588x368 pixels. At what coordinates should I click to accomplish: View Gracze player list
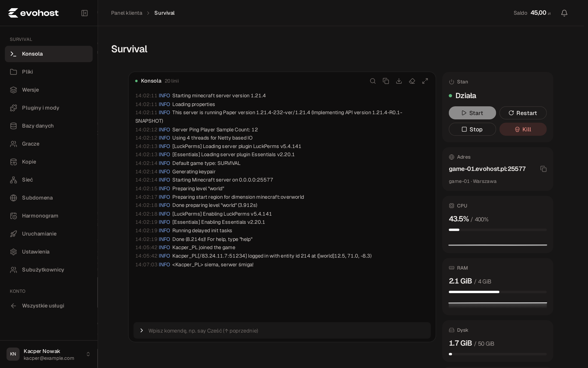point(49,144)
